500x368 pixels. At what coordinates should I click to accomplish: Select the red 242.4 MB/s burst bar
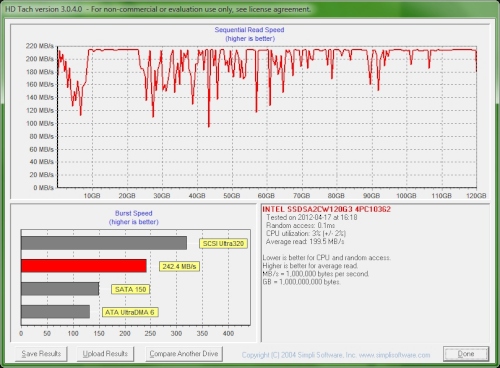pos(84,266)
